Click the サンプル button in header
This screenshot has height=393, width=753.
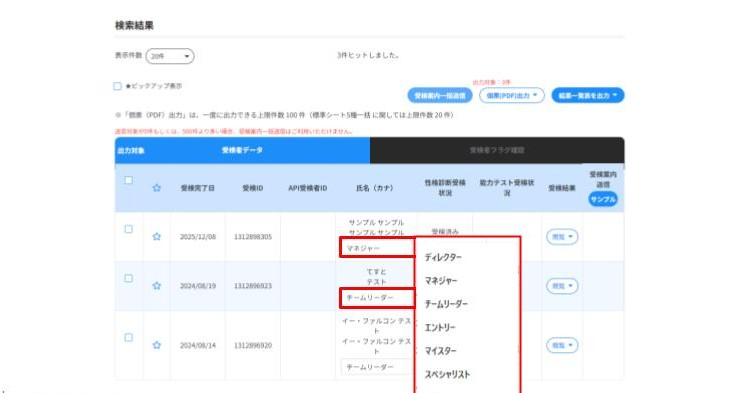[603, 199]
